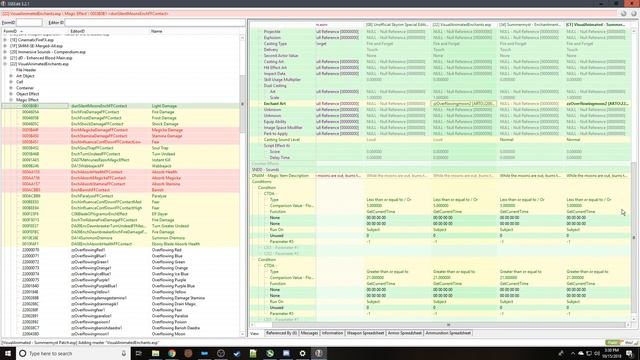Select the Ebony Blade Absorb Health row
Image resolution: width=640 pixels, height=360 pixels.
121,244
